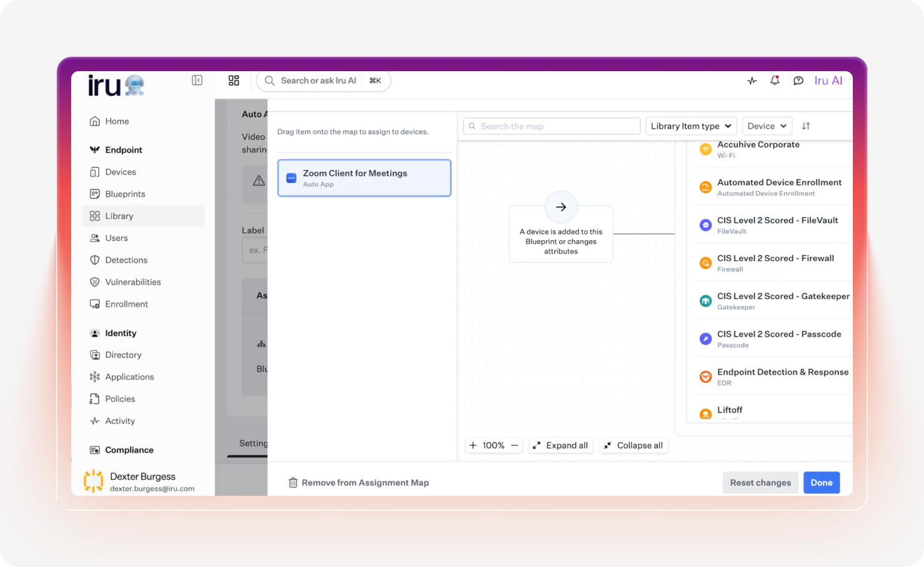Open the chat help icon

798,81
